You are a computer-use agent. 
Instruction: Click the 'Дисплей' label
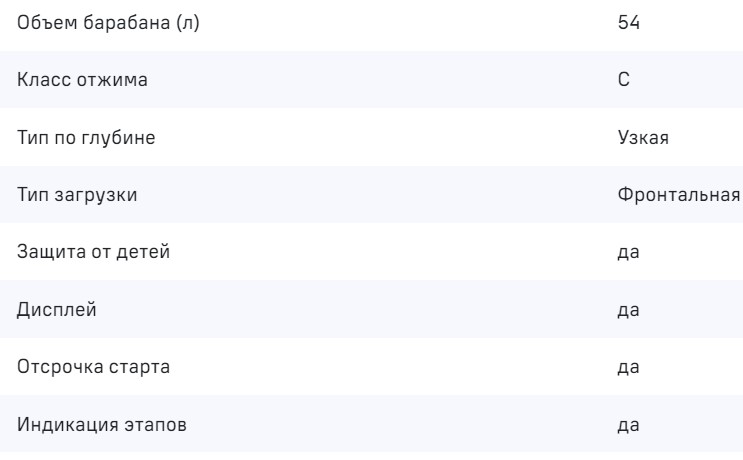point(49,307)
